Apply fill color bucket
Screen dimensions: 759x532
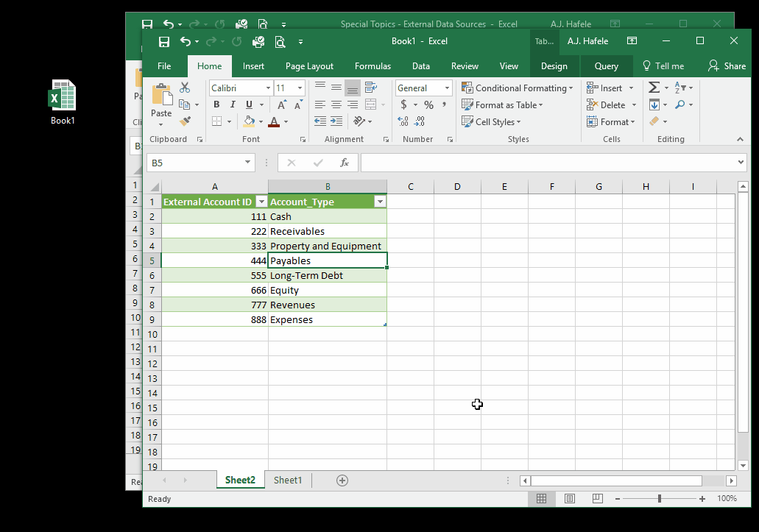[x=249, y=121]
